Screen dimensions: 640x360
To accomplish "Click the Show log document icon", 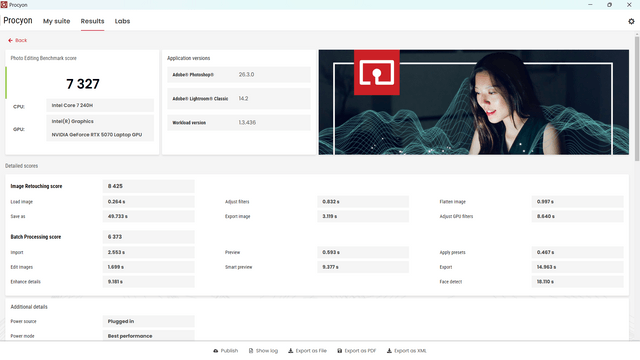I will [x=251, y=351].
